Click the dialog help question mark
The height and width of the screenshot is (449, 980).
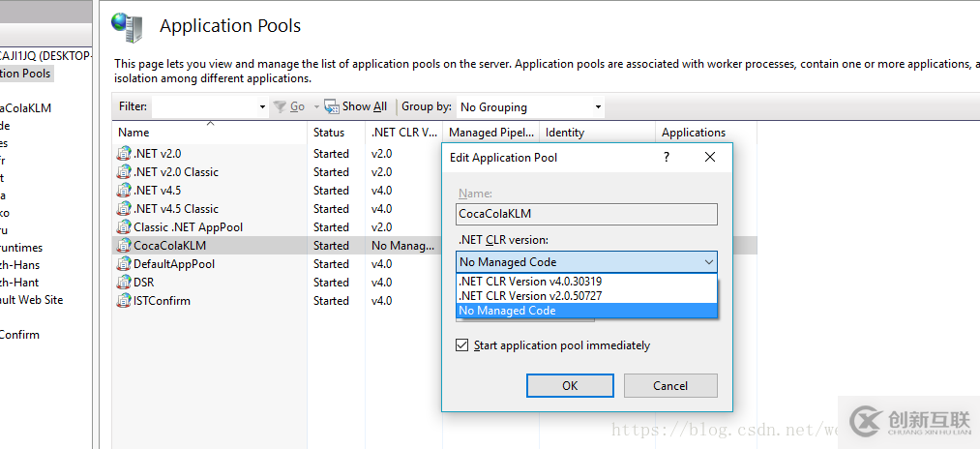point(668,157)
